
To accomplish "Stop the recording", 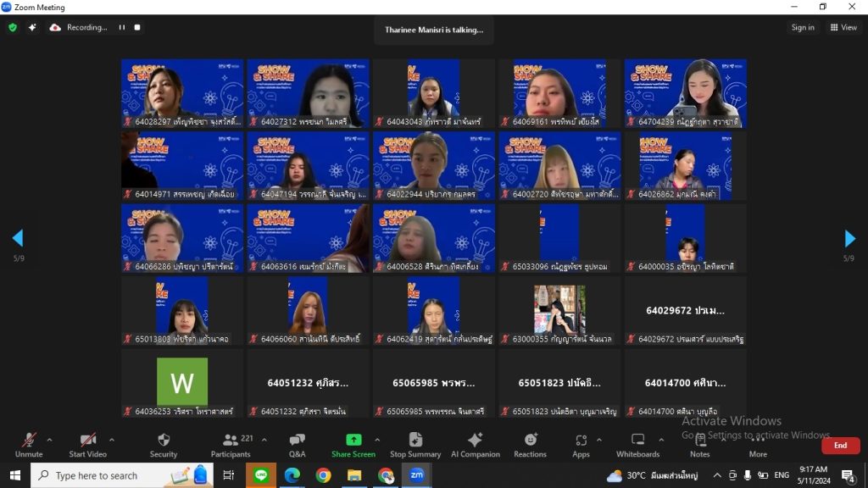I will [x=137, y=27].
